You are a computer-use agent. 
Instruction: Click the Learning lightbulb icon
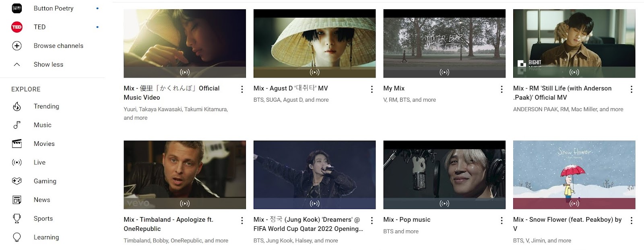tap(17, 237)
